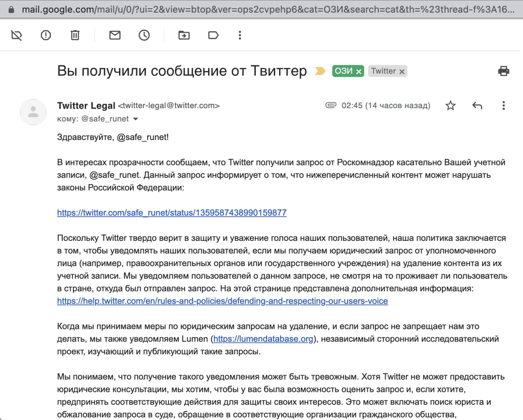Click the sender avatar picture
Screen dimensions: 523x420
click(33, 112)
